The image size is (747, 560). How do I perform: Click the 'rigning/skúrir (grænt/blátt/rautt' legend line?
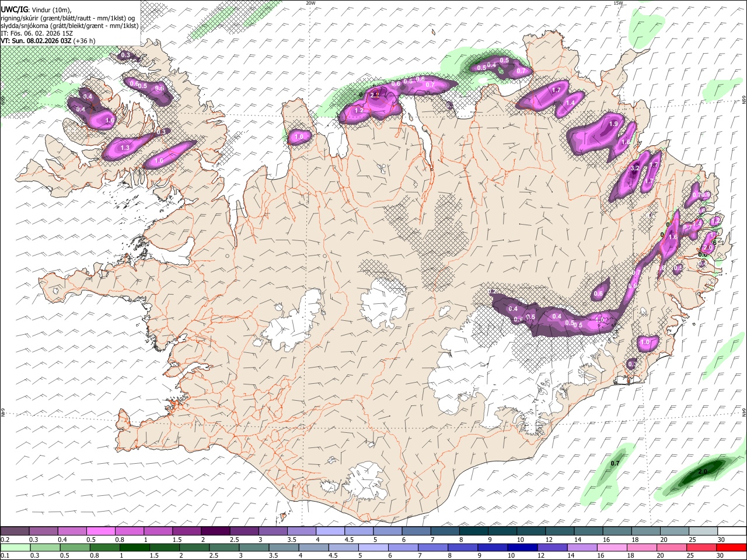point(68,18)
